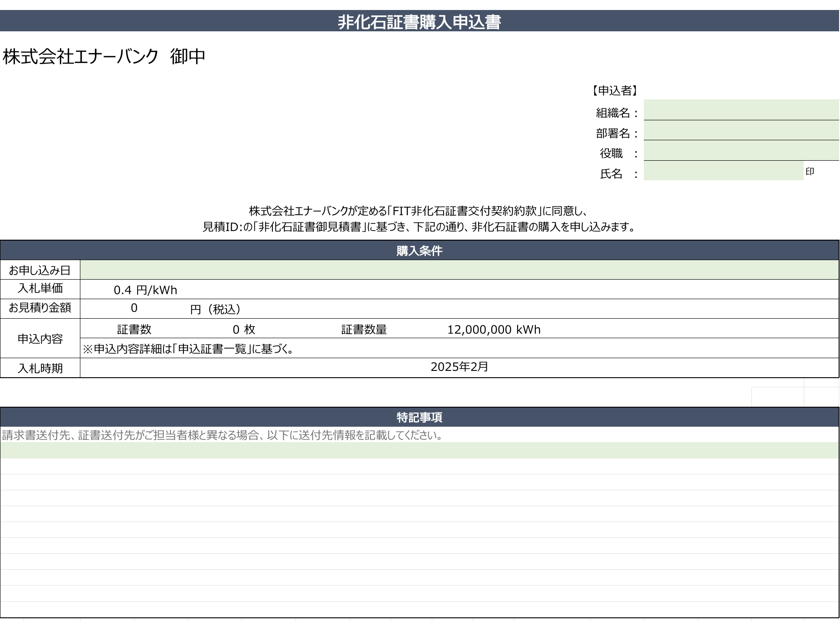Click the お申し込み日 row label

pos(40,271)
